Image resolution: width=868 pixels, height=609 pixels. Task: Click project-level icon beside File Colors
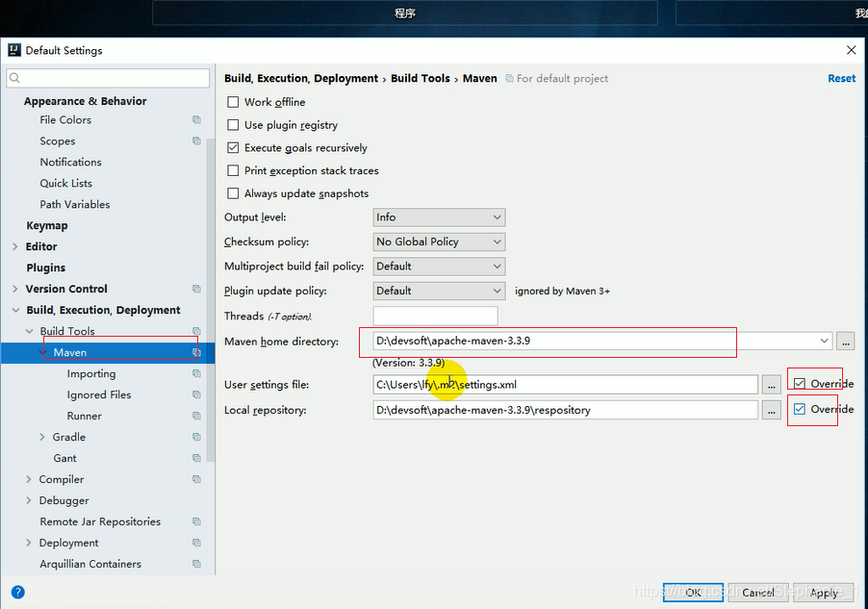click(x=196, y=119)
